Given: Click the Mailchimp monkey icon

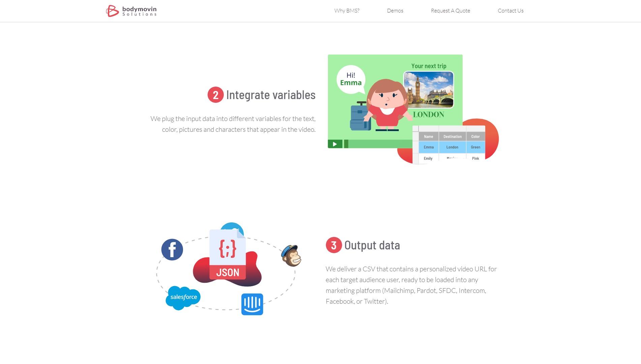Looking at the screenshot, I should (291, 256).
